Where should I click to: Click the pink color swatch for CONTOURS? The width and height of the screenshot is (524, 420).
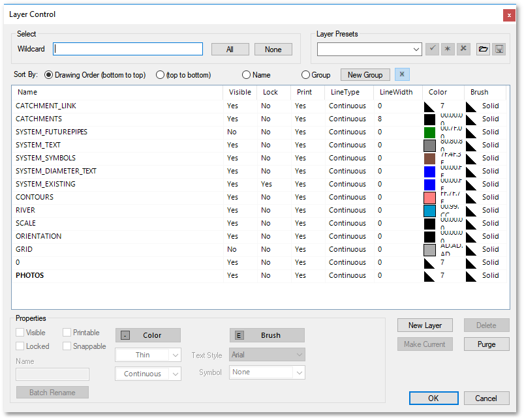(429, 198)
